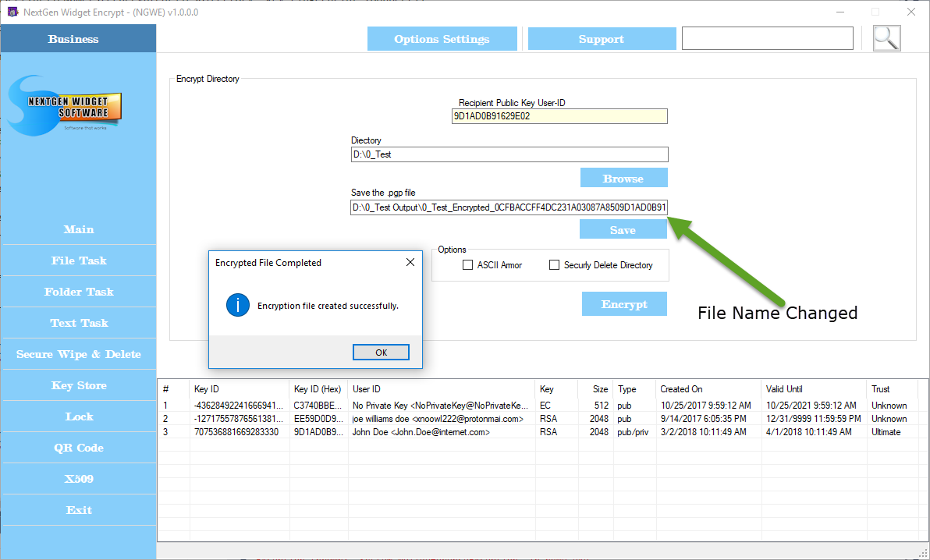Click Valid Until 12/31/9999 11:59:59 PM cell
This screenshot has height=560, width=930.
click(813, 419)
